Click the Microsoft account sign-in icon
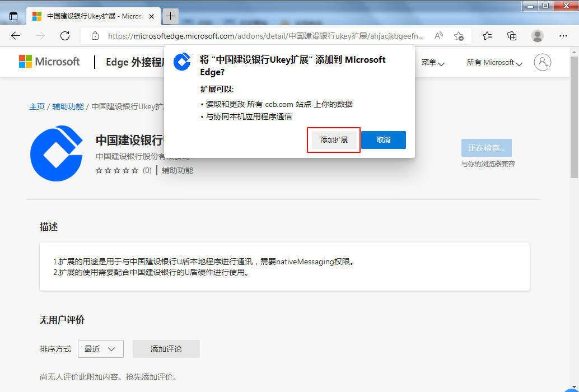Viewport: 579px width, 392px height. (542, 62)
